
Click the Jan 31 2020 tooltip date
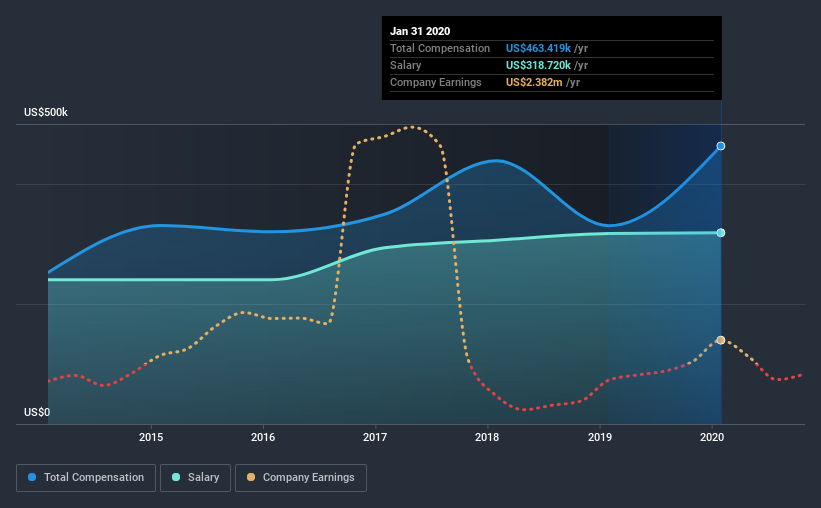tap(420, 31)
